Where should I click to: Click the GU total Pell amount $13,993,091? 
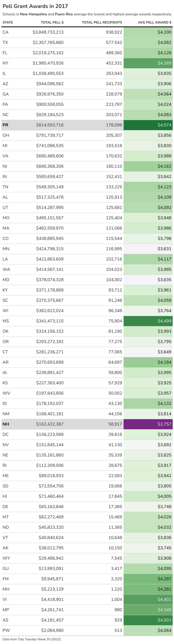point(51,568)
